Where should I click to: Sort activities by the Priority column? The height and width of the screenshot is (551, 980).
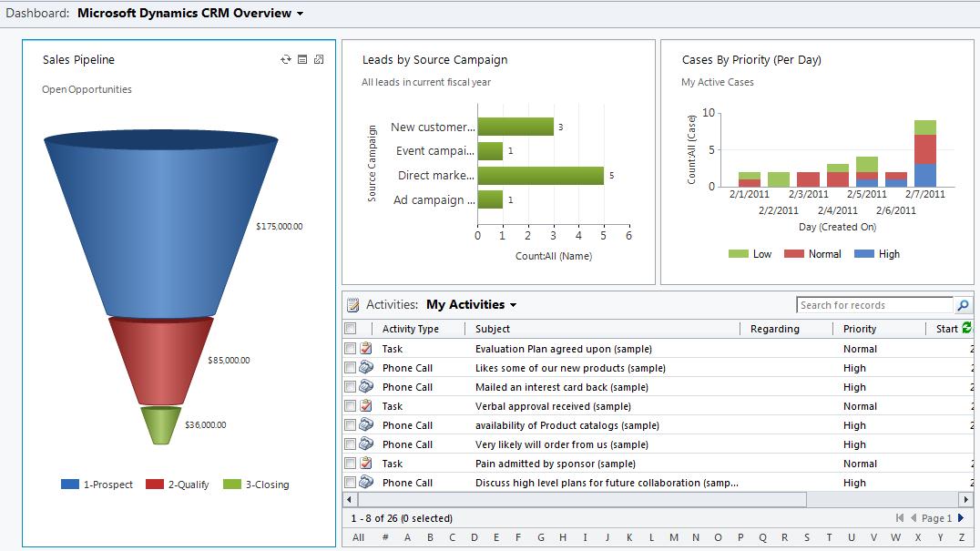tap(860, 329)
